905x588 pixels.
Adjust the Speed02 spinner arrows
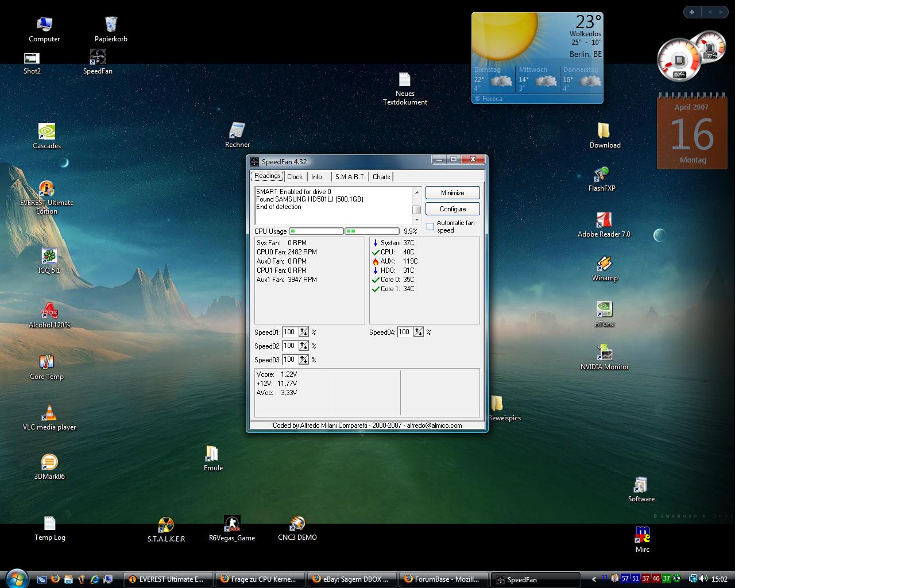point(304,346)
